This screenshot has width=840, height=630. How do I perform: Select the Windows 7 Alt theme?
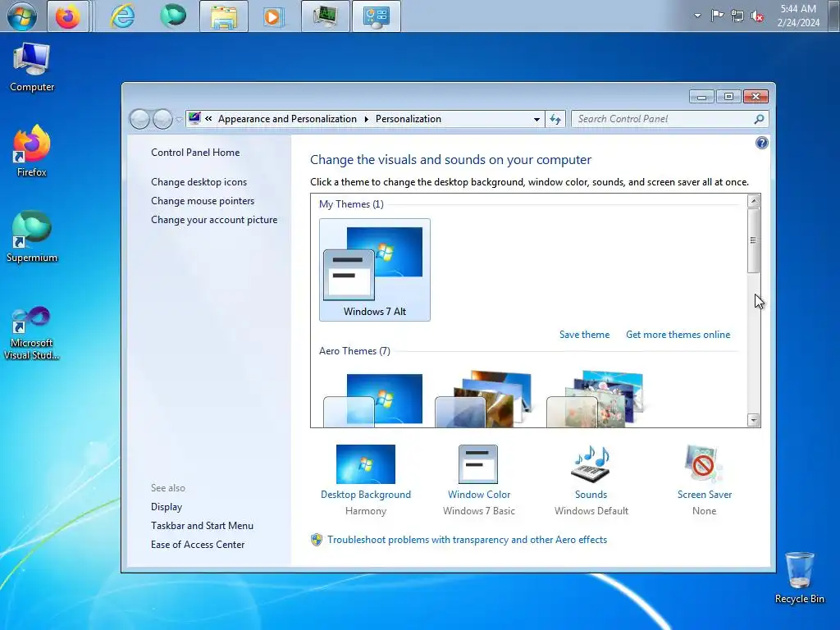pos(374,269)
